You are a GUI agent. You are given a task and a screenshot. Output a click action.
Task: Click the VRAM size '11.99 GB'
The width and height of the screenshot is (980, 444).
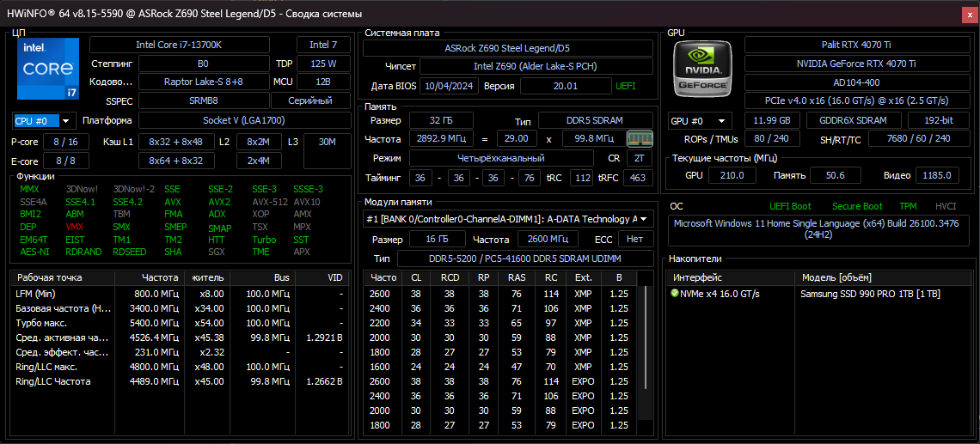[773, 120]
